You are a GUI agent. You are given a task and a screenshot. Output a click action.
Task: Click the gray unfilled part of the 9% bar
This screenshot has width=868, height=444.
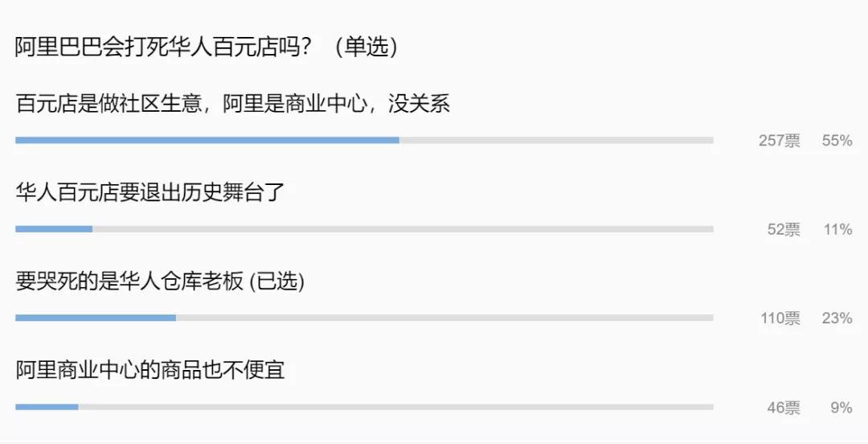[395, 407]
